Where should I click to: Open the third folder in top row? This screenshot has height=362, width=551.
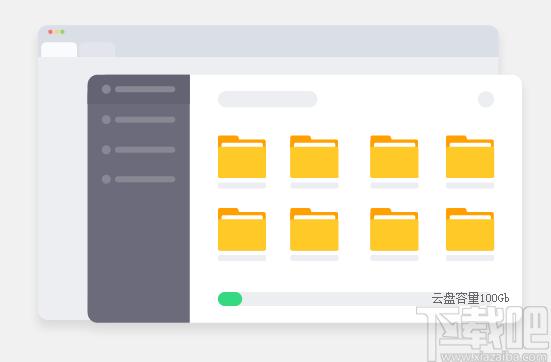point(394,157)
